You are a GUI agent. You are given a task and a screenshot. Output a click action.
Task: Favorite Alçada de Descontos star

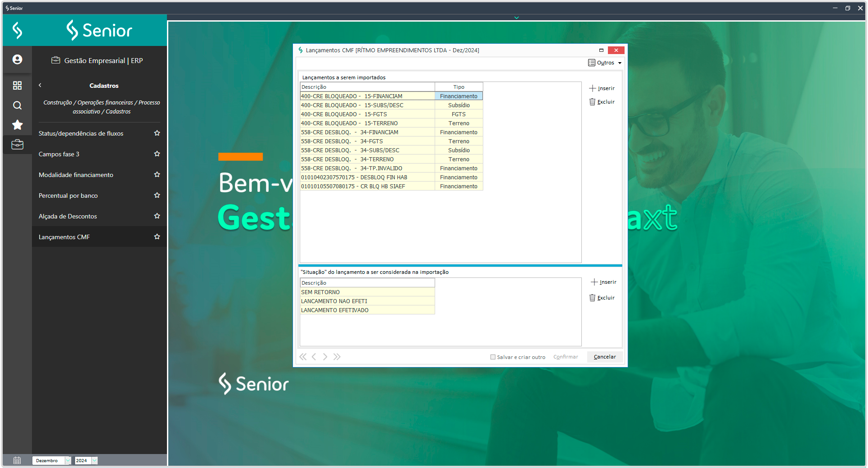tap(157, 216)
